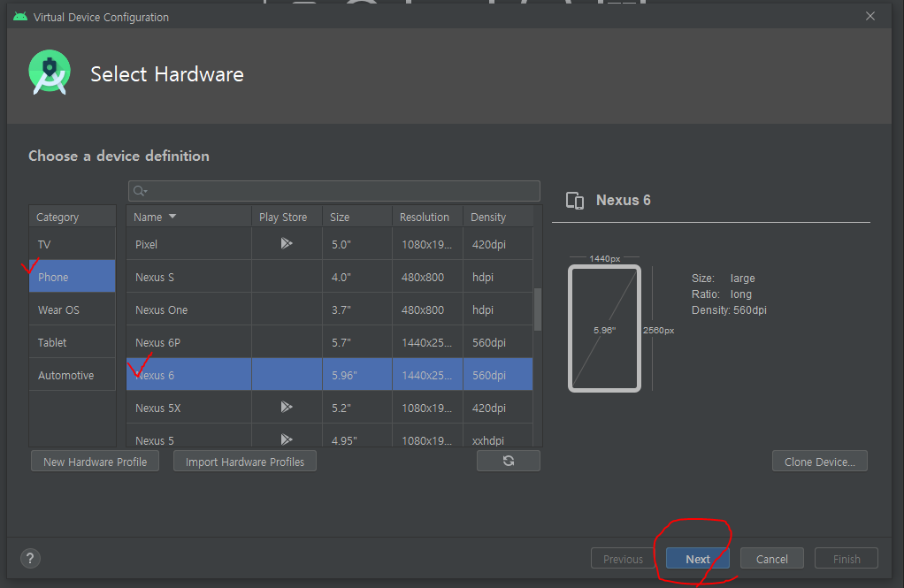Click the Cancel button
Viewport: 904px width, 588px height.
772,559
